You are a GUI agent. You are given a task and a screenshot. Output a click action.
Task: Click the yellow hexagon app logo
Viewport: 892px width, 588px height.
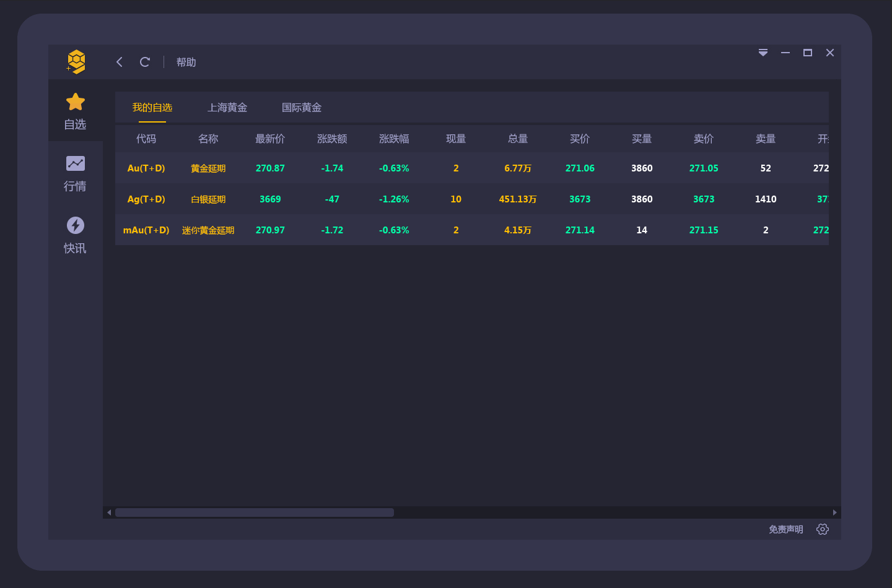(76, 62)
